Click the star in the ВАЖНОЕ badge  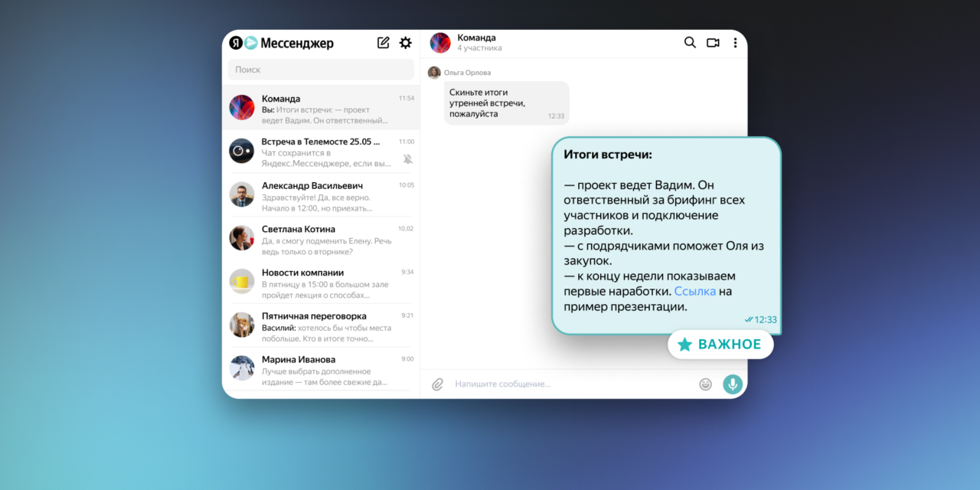tap(684, 345)
